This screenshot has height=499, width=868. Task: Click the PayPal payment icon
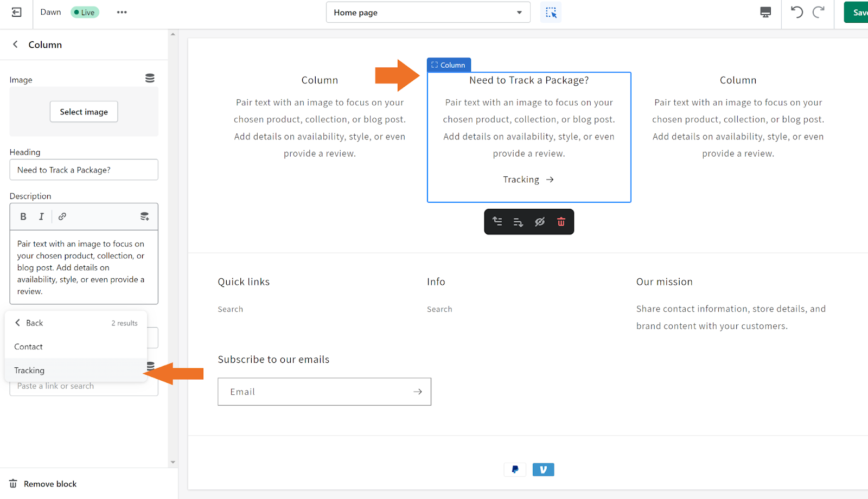[x=515, y=470]
